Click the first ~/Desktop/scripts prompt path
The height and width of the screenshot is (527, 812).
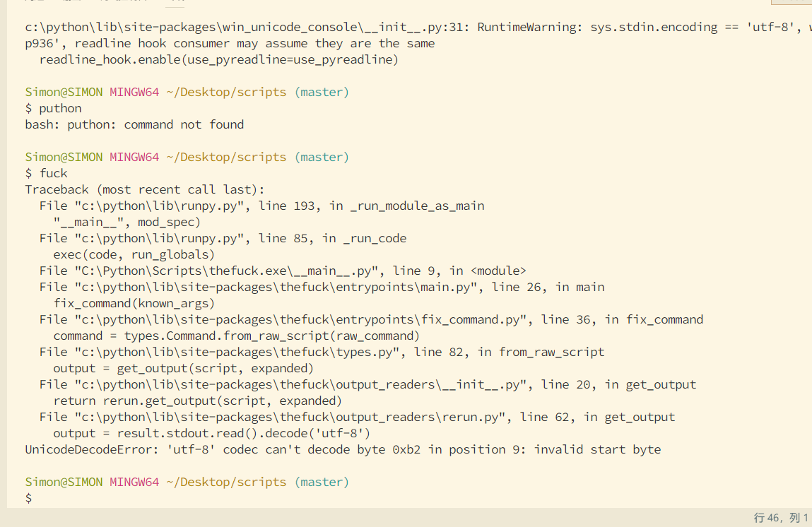[x=226, y=92]
